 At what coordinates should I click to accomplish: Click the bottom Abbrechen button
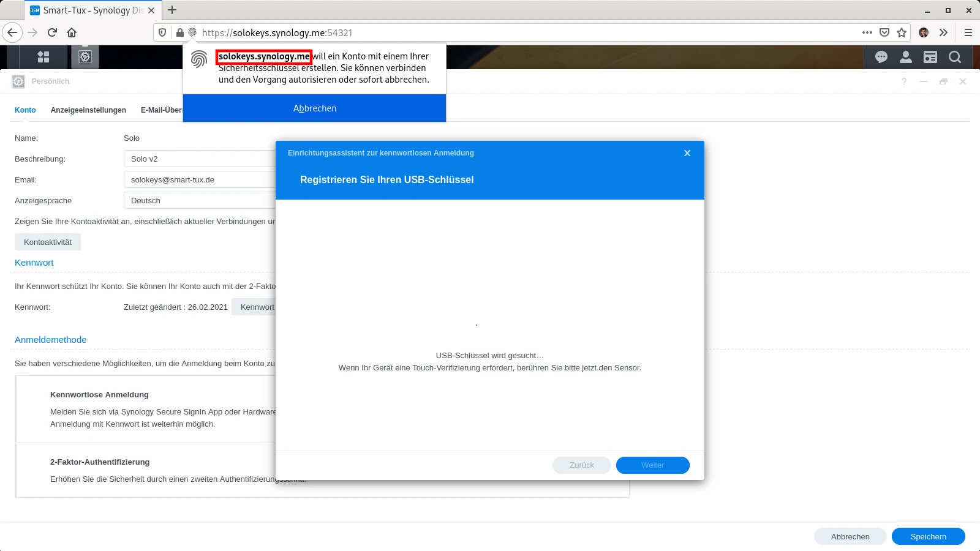coord(850,536)
